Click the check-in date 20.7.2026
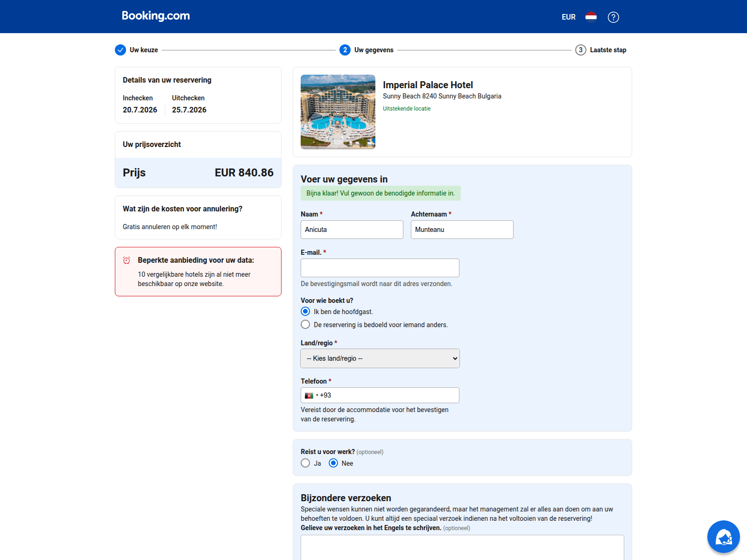Viewport: 747px width, 560px height. click(x=140, y=110)
